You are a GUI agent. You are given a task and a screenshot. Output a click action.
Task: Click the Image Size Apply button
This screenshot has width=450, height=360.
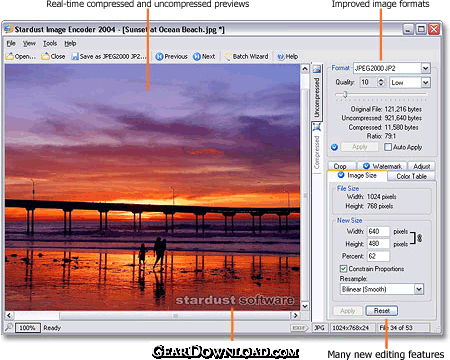tap(348, 311)
